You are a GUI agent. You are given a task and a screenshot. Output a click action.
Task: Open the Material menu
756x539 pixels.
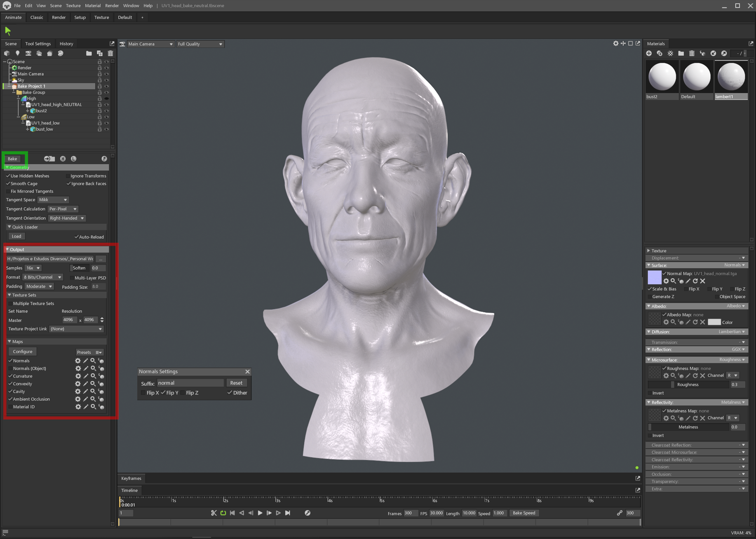[92, 5]
